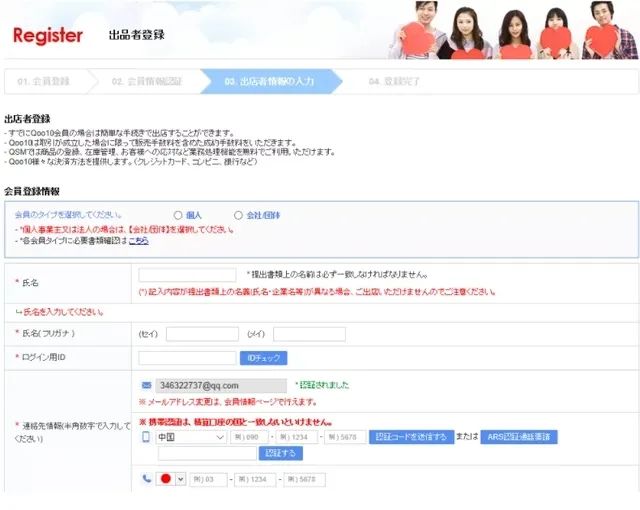
Task: Focus the 氏名 name input field
Action: pos(187,275)
